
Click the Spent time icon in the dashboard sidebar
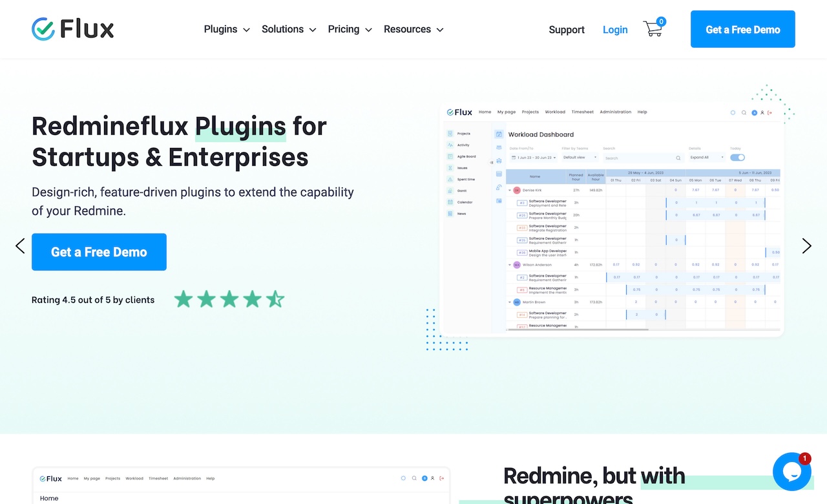[x=450, y=180]
